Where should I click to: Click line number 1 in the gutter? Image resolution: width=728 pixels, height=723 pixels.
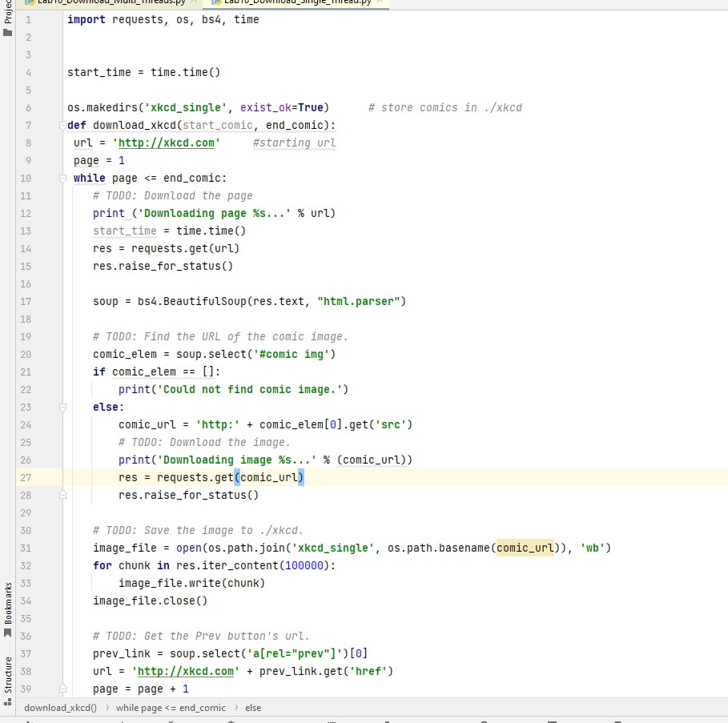[x=28, y=20]
